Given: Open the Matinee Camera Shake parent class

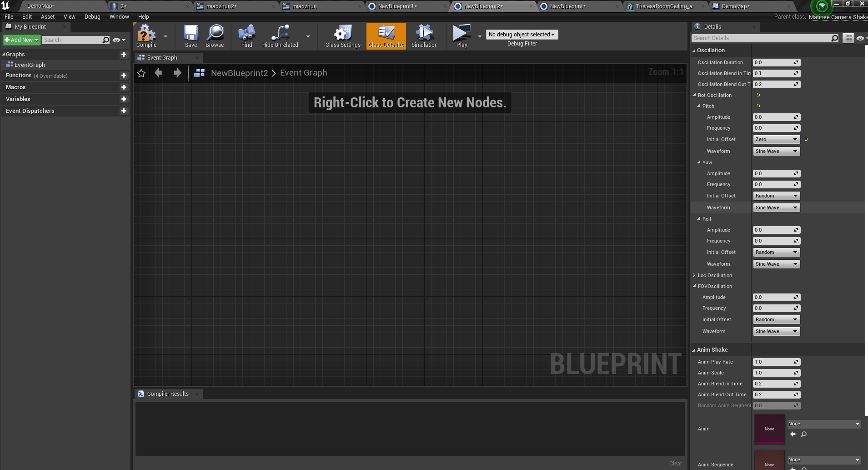Looking at the screenshot, I should [x=838, y=16].
